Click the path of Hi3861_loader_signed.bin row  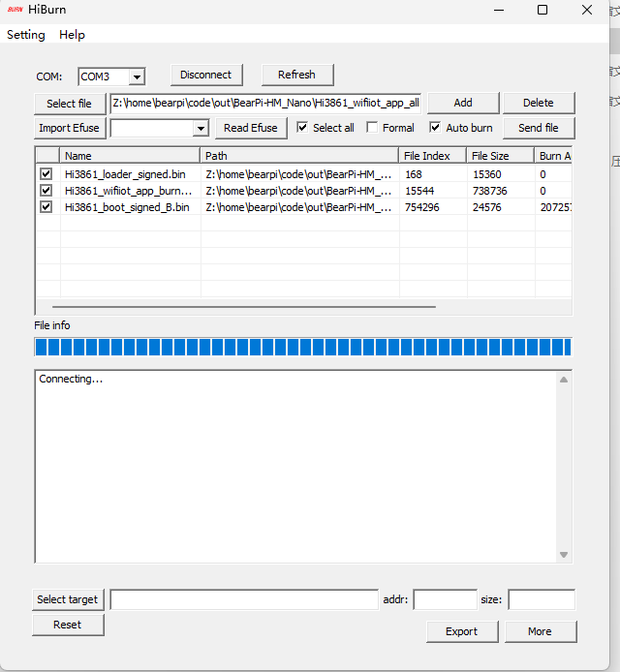click(298, 174)
